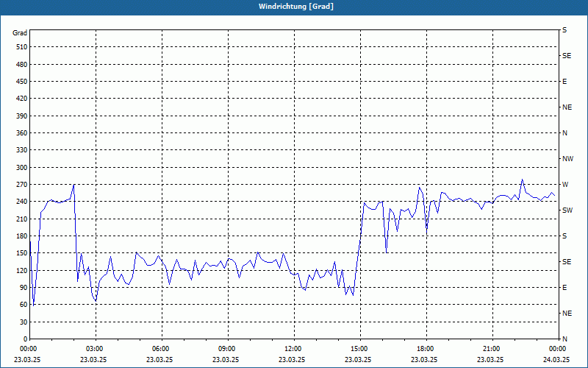Click the 03:00 time label
Viewport: 588px width, 368px height.
(96, 349)
